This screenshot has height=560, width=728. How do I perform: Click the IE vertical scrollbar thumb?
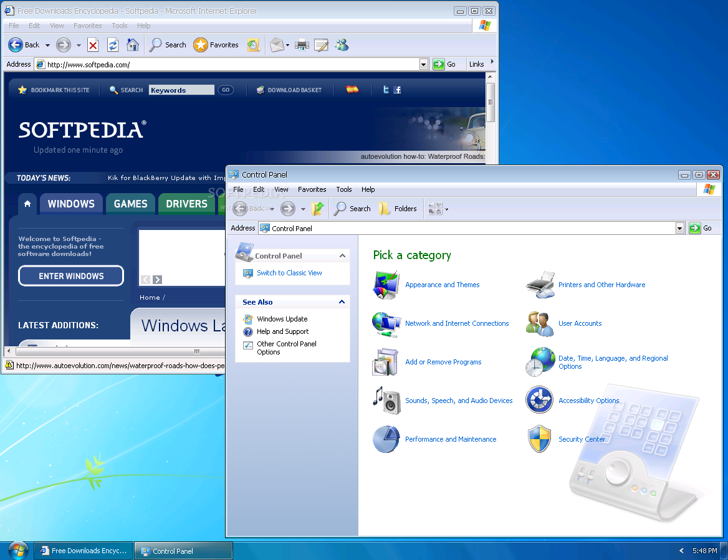point(491,103)
